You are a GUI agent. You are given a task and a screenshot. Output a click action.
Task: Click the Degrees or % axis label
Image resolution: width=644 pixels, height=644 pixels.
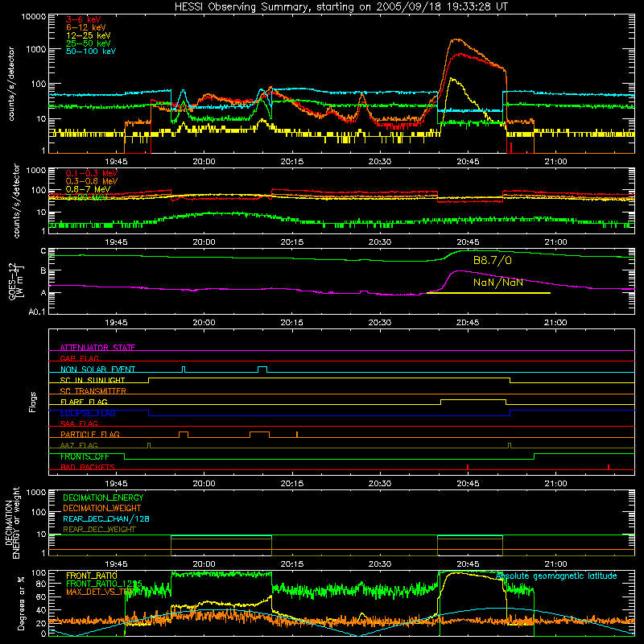tap(21, 604)
